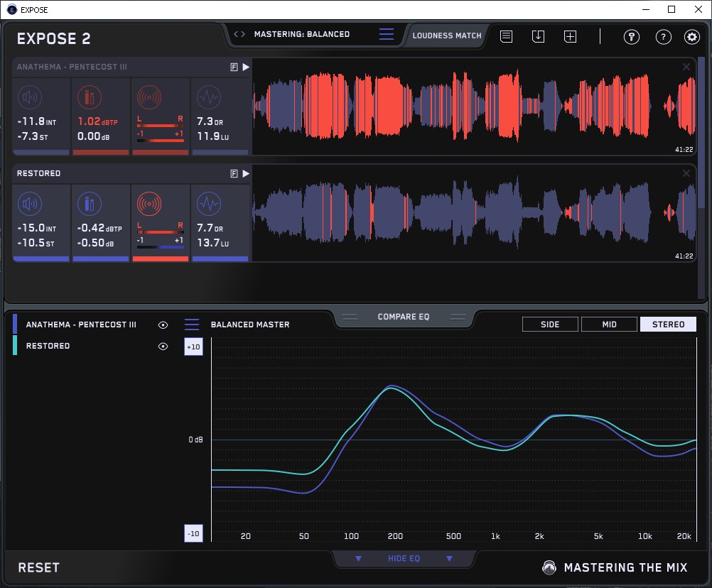This screenshot has width=712, height=588.
Task: Toggle the Loudness Match button
Action: [446, 35]
